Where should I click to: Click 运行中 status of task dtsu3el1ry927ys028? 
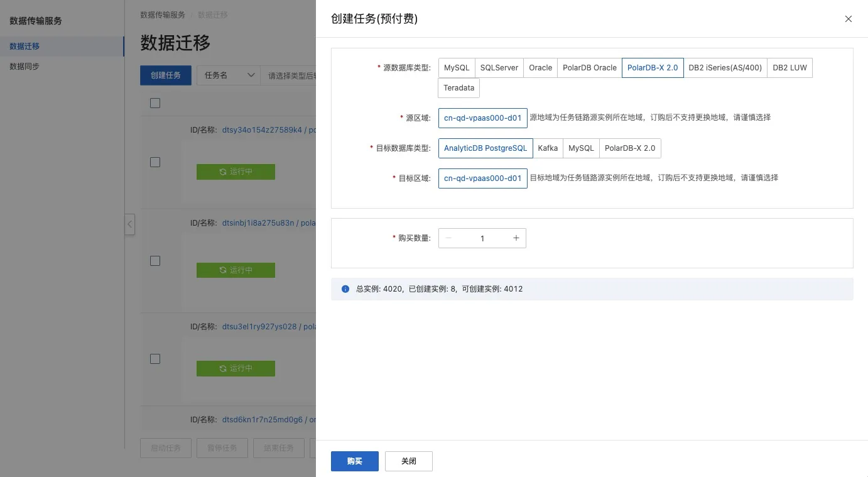tap(236, 368)
